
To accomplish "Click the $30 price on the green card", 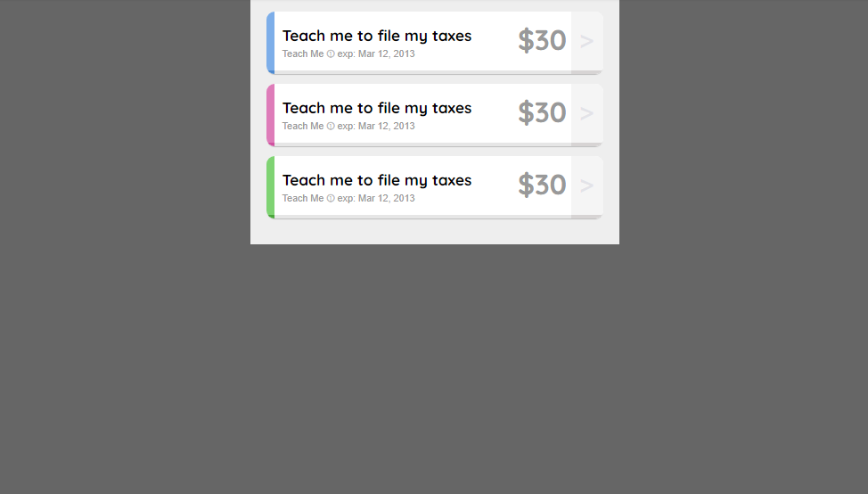I will [x=542, y=185].
